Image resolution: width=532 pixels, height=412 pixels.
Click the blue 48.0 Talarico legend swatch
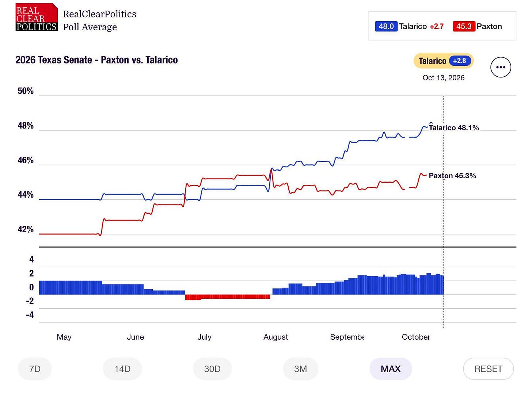(x=386, y=26)
